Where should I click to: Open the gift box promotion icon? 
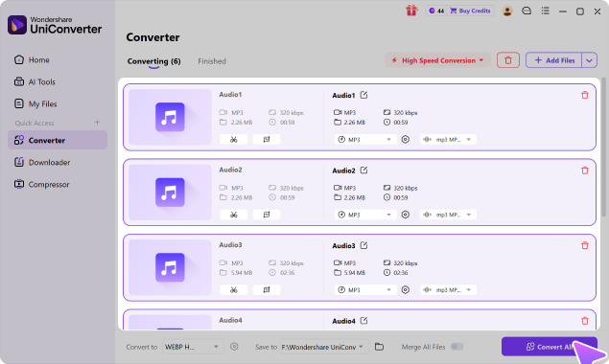tap(411, 11)
